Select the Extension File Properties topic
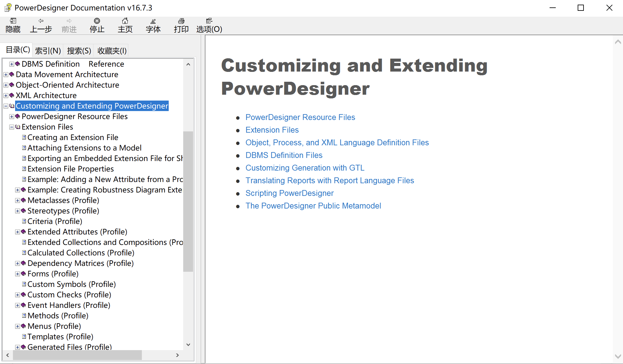 pos(70,169)
